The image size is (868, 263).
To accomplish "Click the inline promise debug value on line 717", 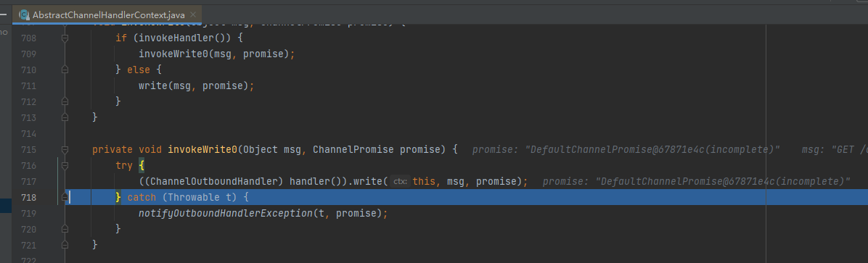I will (697, 181).
